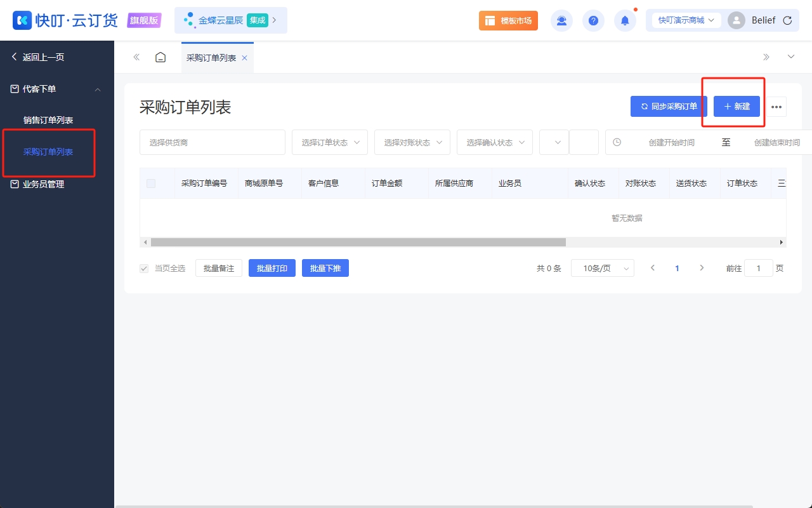Click the 前往 page number input
Viewport: 812px width, 508px height.
click(x=759, y=268)
